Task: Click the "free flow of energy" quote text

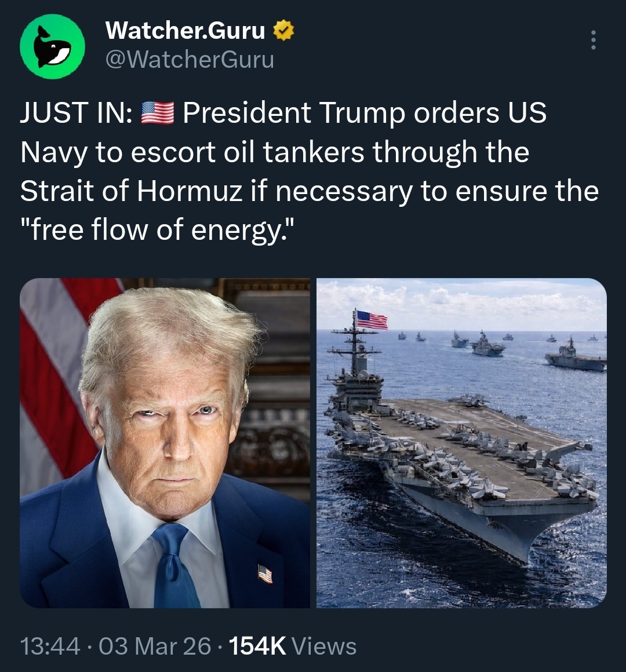Action: point(158,231)
